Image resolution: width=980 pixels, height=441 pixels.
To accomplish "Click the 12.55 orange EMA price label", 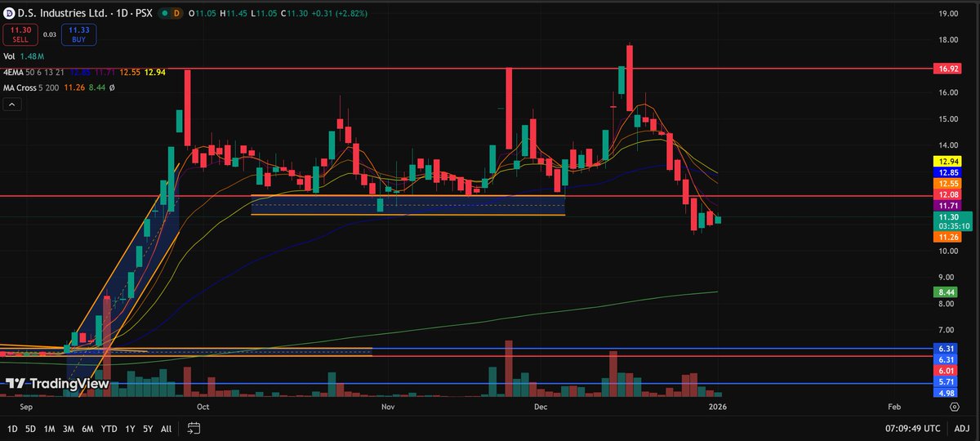I will pos(948,185).
